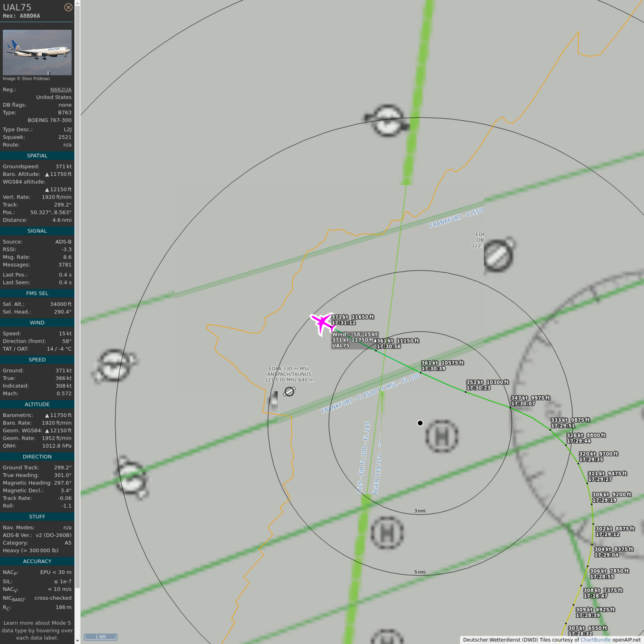644x644 pixels.
Task: Click the 17:29:12 track point label
Action: point(607,534)
